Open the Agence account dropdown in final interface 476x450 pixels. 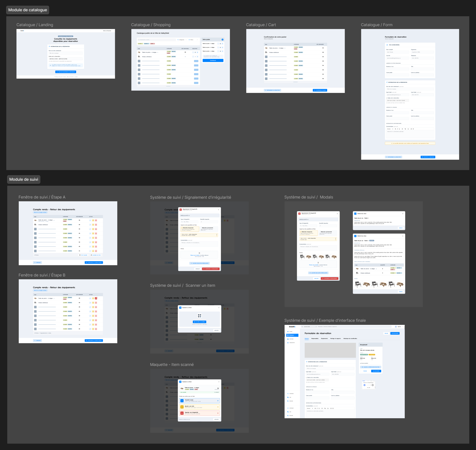coord(399,326)
